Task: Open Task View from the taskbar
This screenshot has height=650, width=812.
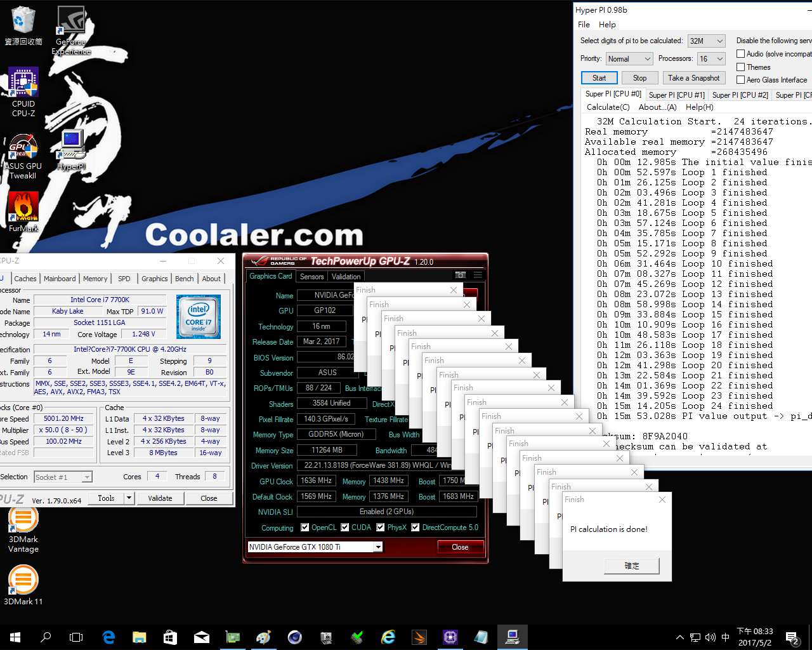Action: pyautogui.click(x=76, y=637)
